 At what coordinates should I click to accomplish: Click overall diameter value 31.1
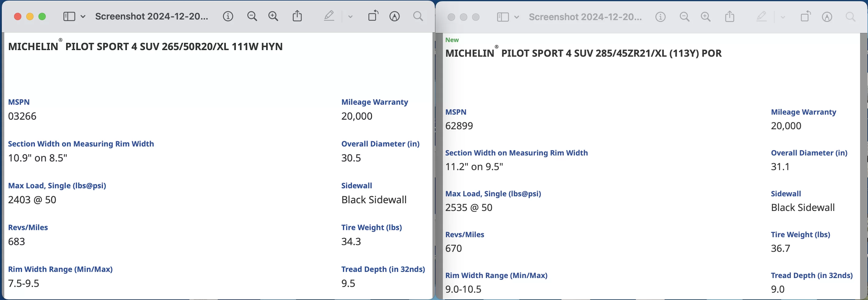point(780,167)
